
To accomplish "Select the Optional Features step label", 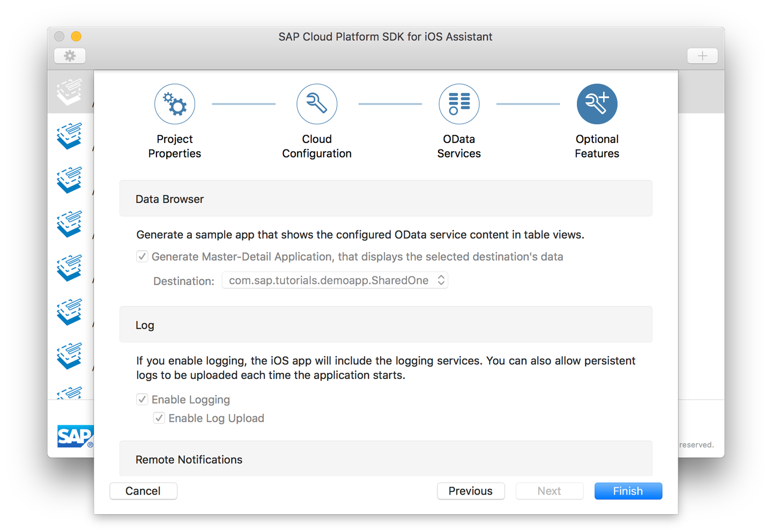I will [597, 146].
